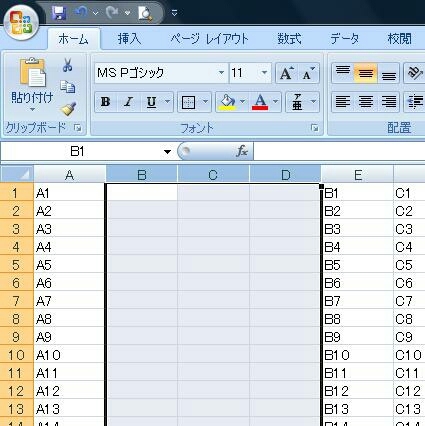Open phonetic guide options dropdown arrow
Viewport: 425px width, 426px height.
313,101
